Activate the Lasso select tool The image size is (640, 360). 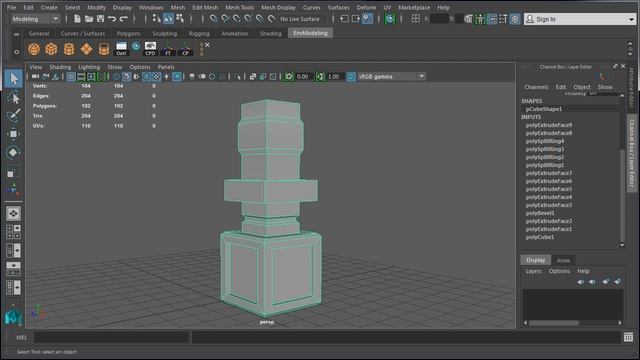[13, 98]
